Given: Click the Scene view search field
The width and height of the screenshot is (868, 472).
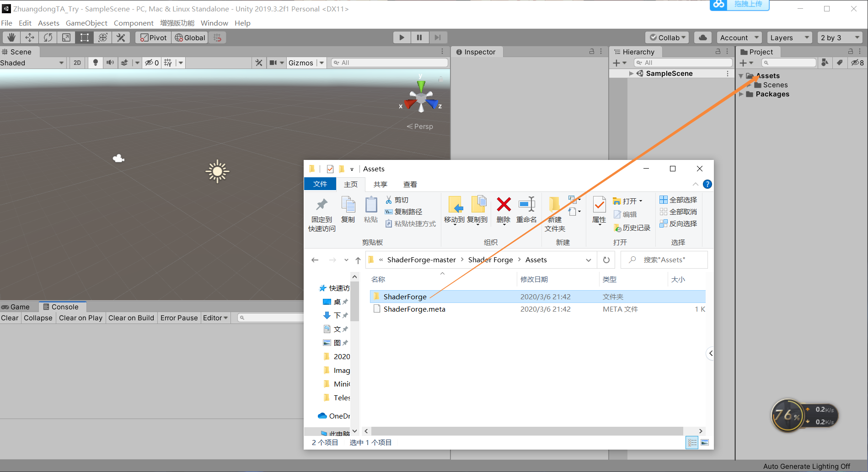Looking at the screenshot, I should 390,63.
